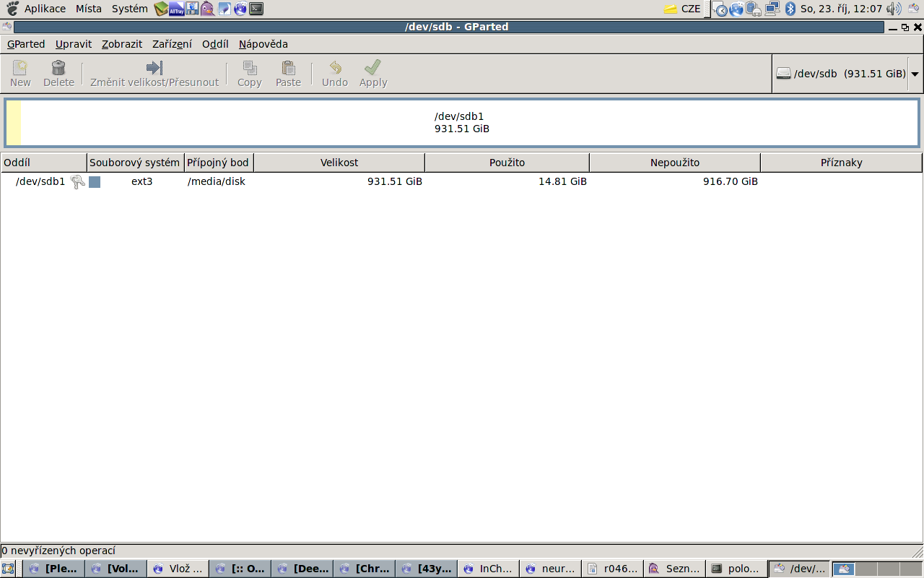
Task: Switch to the Sezn... taskbar window
Action: (674, 569)
